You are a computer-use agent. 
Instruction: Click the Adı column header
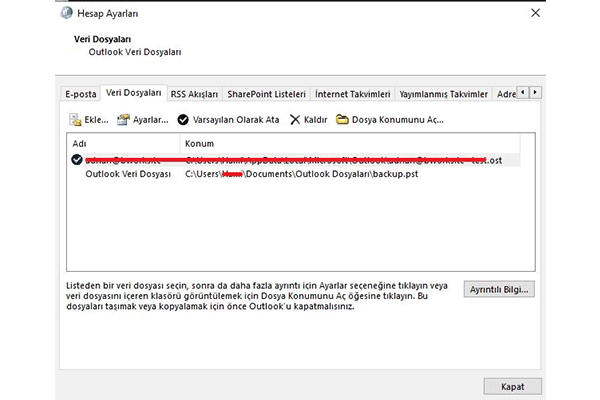(123, 144)
